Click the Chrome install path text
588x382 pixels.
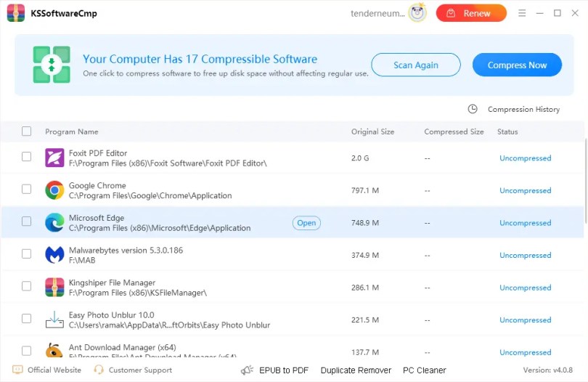click(x=150, y=195)
